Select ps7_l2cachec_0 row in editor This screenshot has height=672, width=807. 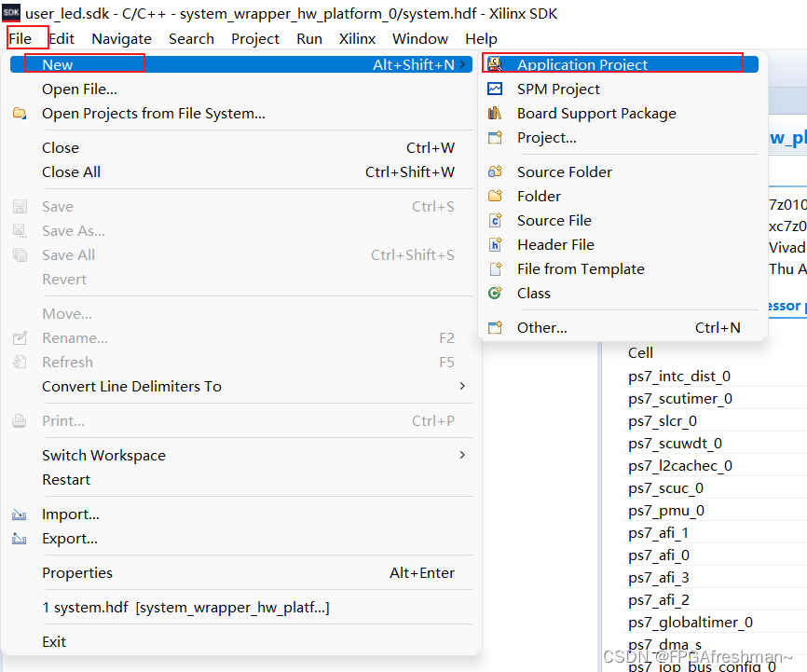tap(715, 465)
